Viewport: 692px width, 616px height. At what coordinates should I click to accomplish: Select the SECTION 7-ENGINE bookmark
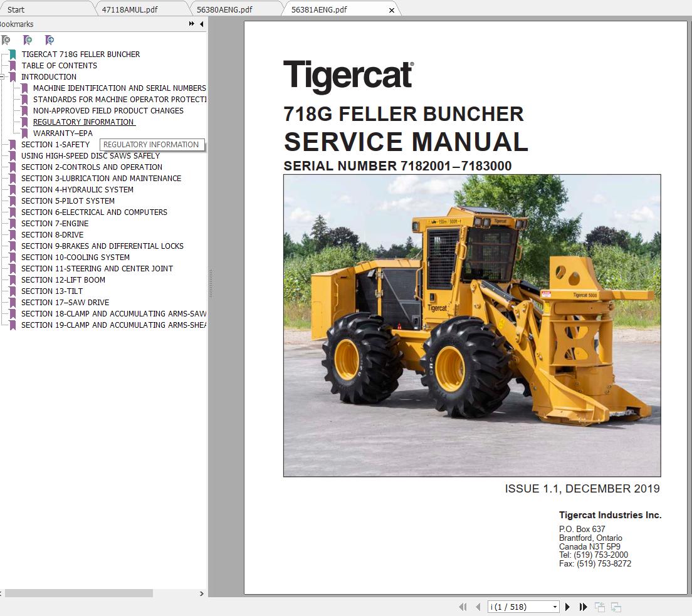55,223
